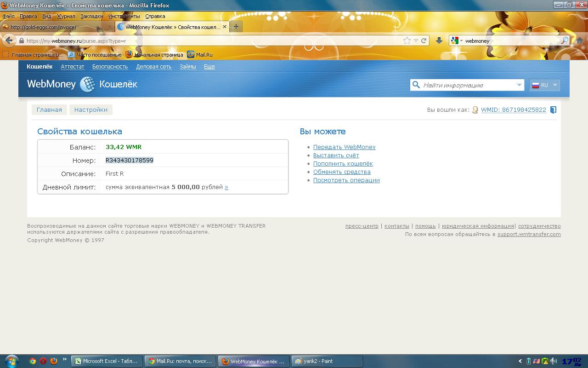The width and height of the screenshot is (588, 368).
Task: Open the Windows Start orb
Action: click(11, 361)
